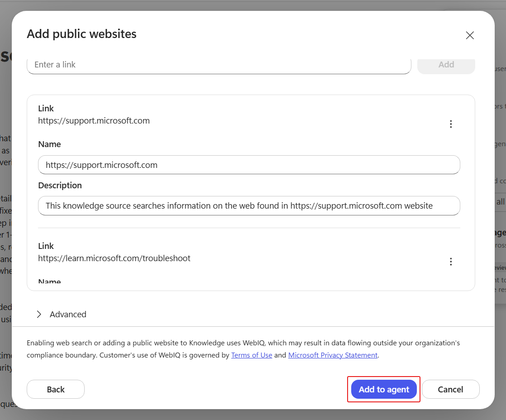The height and width of the screenshot is (420, 506).
Task: Open options for support.microsoft.com link
Action: pyautogui.click(x=451, y=124)
